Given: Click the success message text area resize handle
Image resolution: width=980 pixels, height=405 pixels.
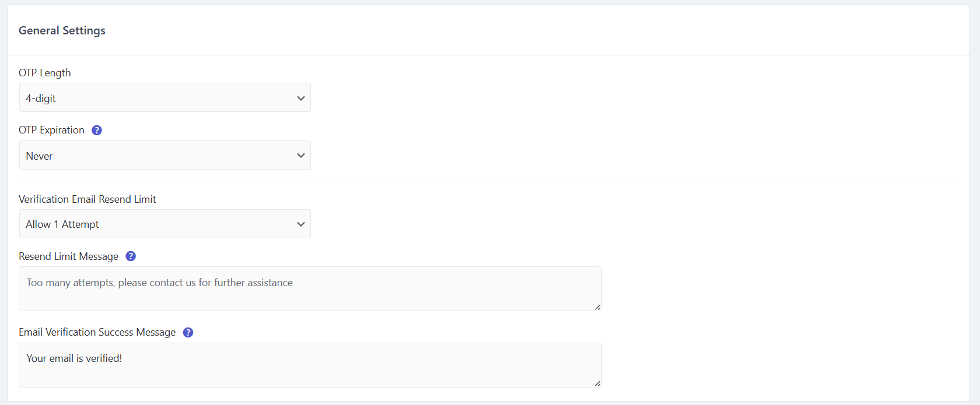Looking at the screenshot, I should 597,383.
